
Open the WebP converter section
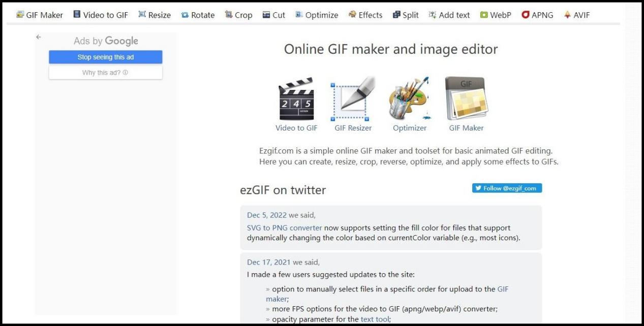pos(495,15)
